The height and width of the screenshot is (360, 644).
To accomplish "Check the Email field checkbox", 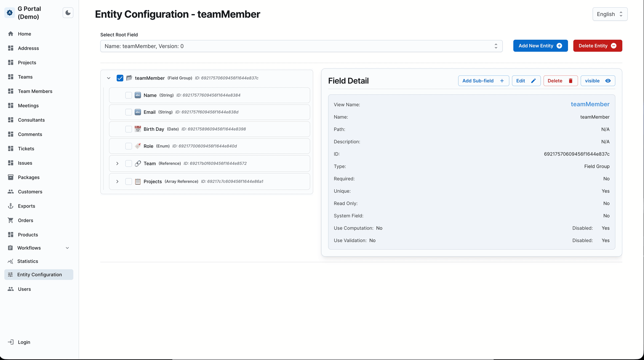I will (129, 112).
